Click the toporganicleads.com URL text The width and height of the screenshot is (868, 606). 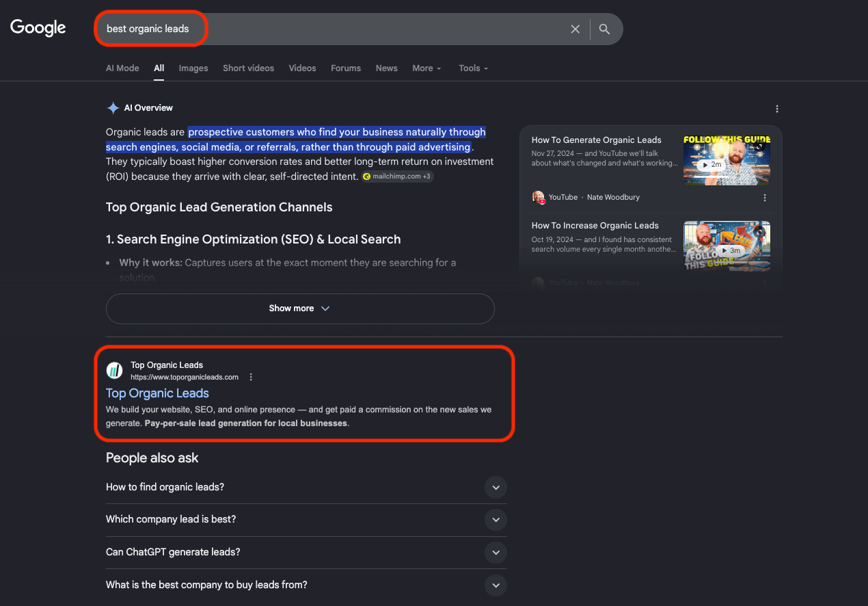coord(185,377)
